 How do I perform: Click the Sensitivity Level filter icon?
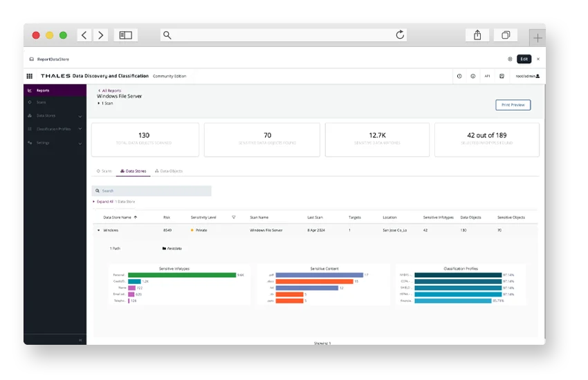coord(234,218)
